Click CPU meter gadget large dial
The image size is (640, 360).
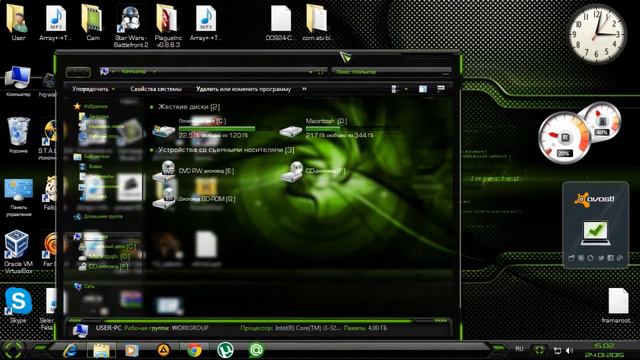[x=564, y=138]
